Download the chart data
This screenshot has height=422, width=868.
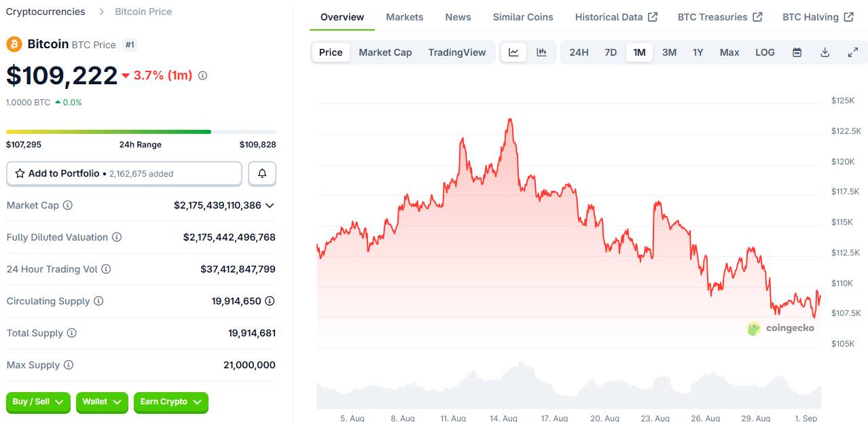click(x=825, y=52)
